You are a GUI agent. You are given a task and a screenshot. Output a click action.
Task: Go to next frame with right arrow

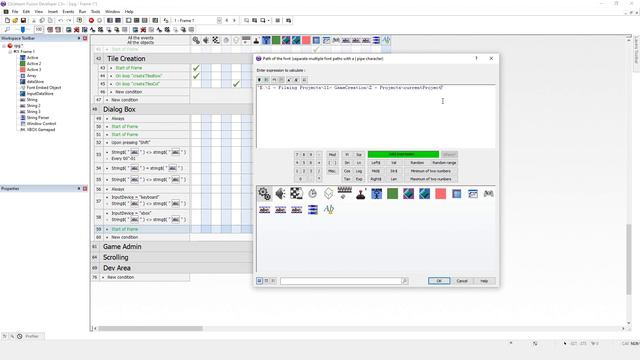point(234,20)
